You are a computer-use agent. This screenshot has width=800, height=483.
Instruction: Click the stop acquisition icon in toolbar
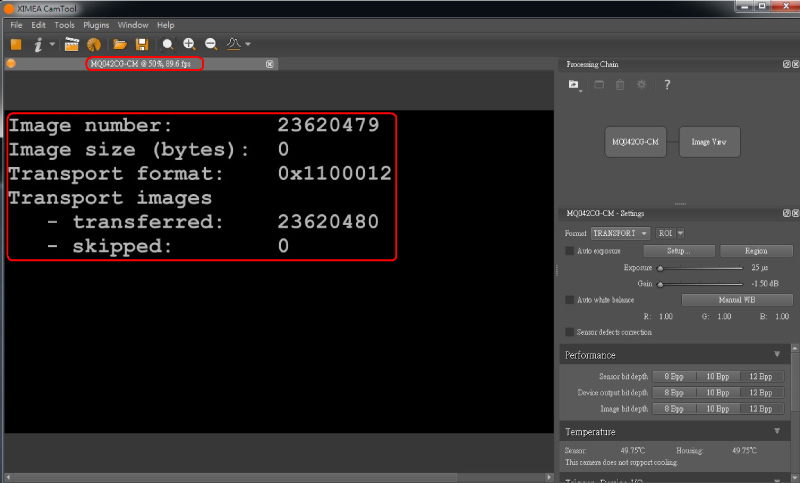click(x=16, y=44)
